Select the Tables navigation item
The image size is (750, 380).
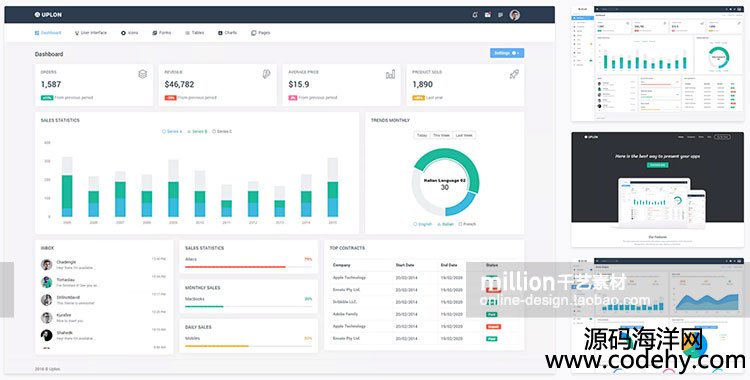point(195,33)
